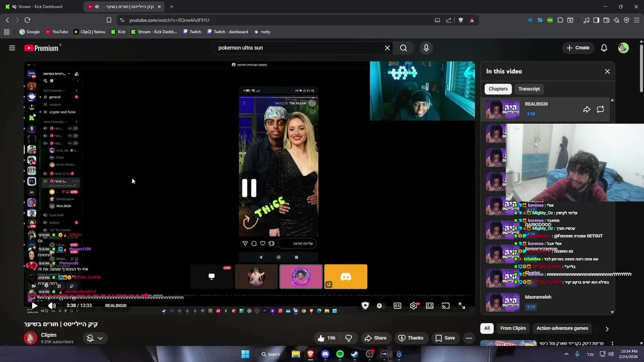644x362 pixels.
Task: Open the YouTube account avatar menu
Action: [x=623, y=48]
